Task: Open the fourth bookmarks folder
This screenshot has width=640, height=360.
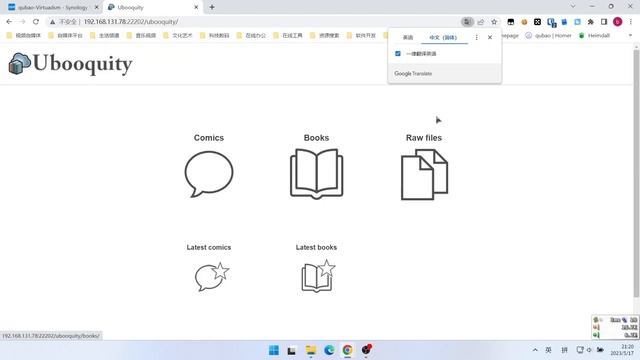Action: tap(142, 36)
